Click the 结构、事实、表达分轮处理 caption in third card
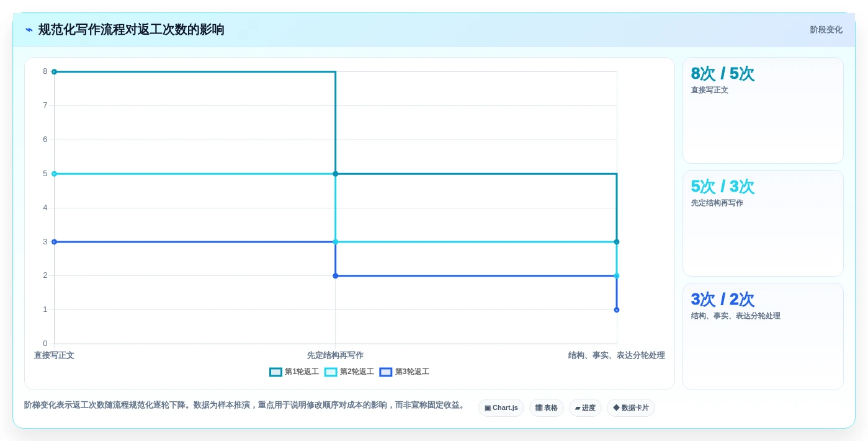 tap(735, 316)
